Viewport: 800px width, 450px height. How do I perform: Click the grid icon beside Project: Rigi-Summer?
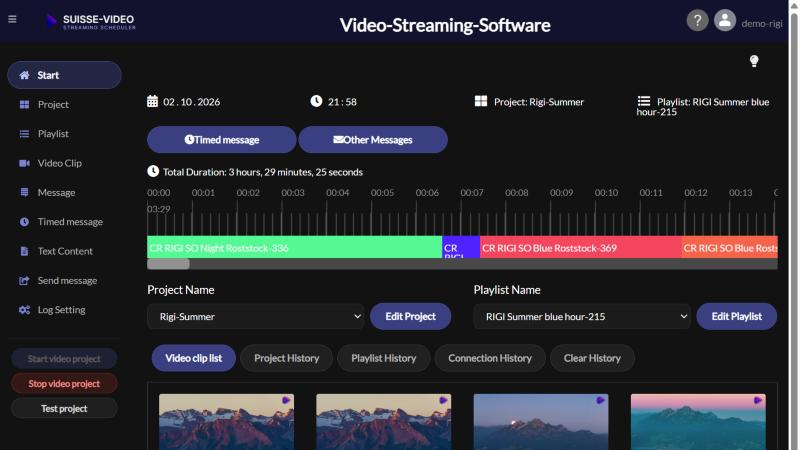[481, 101]
